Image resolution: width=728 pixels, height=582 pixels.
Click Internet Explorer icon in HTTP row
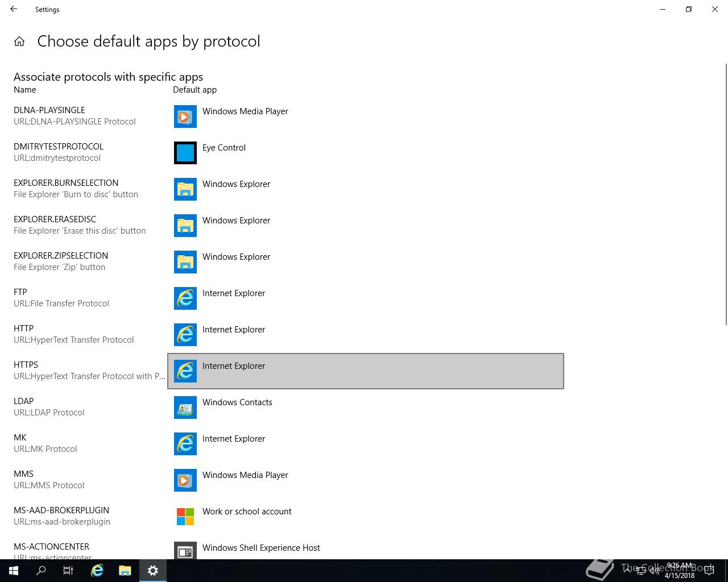pyautogui.click(x=185, y=335)
